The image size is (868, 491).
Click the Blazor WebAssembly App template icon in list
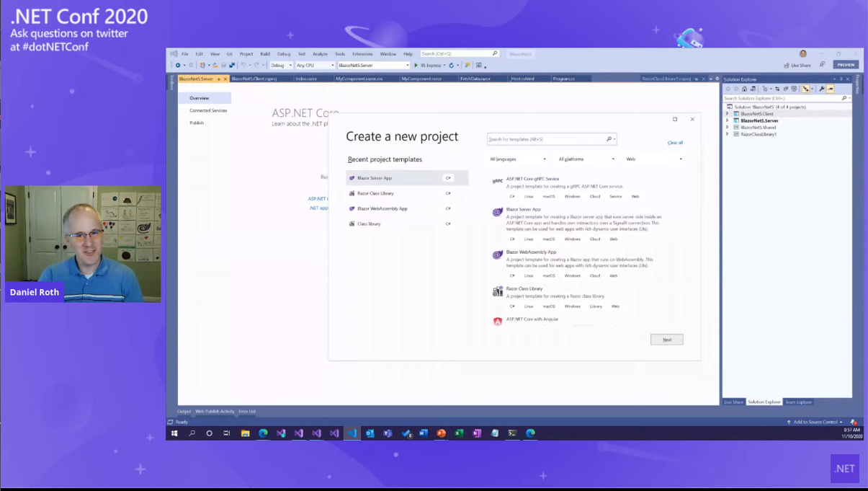pyautogui.click(x=498, y=255)
